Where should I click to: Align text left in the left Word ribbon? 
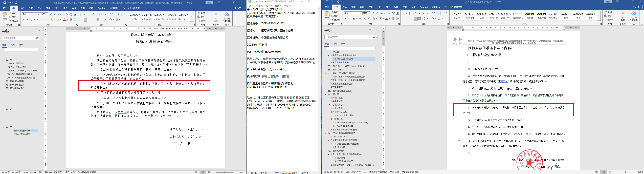[x=81, y=20]
